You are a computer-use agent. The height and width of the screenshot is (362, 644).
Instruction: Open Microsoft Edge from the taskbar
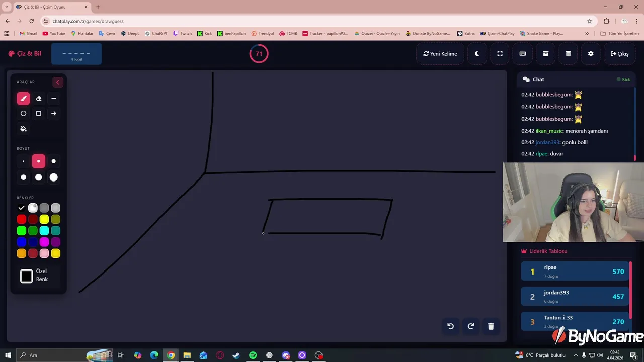pos(154,355)
